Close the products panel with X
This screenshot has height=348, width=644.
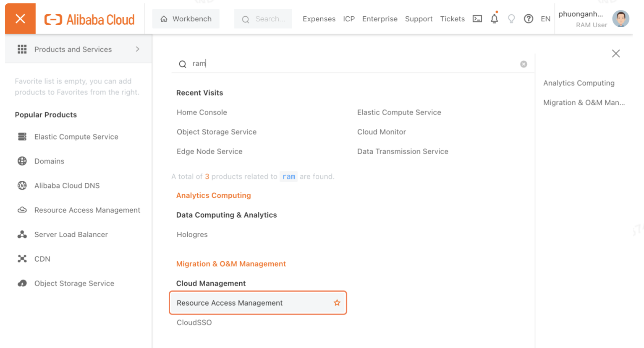click(x=615, y=54)
